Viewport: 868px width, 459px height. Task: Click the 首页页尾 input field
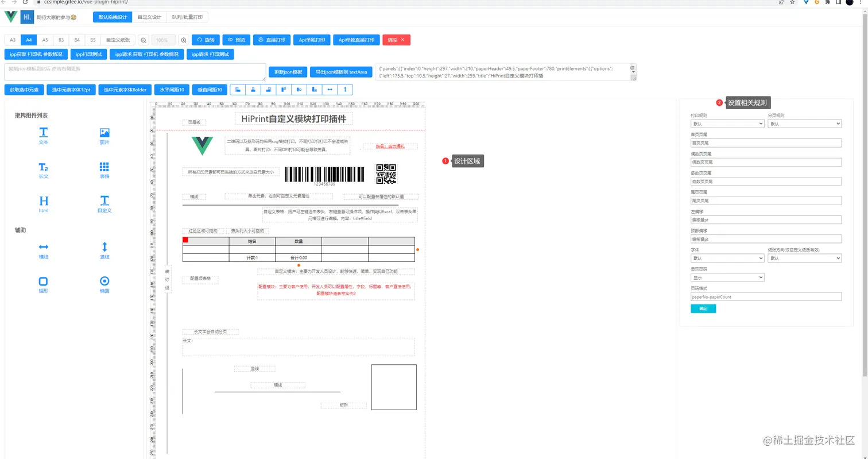(766, 143)
